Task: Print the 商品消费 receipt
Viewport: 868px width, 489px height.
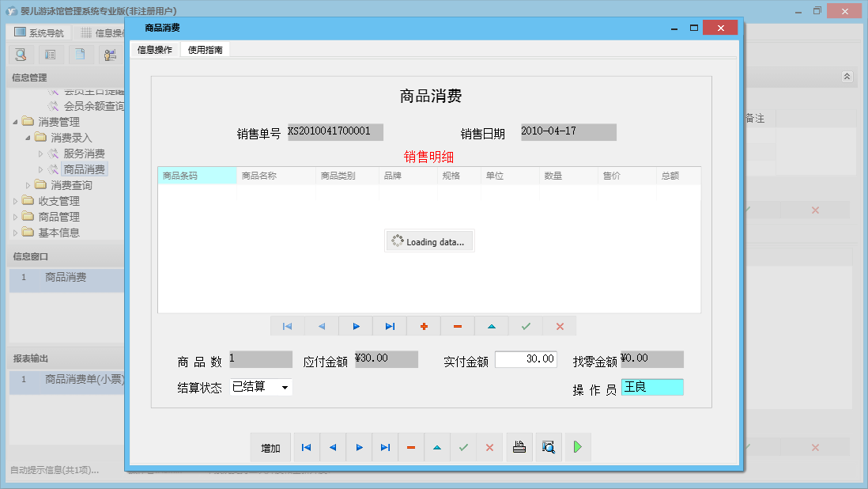Action: (x=519, y=447)
